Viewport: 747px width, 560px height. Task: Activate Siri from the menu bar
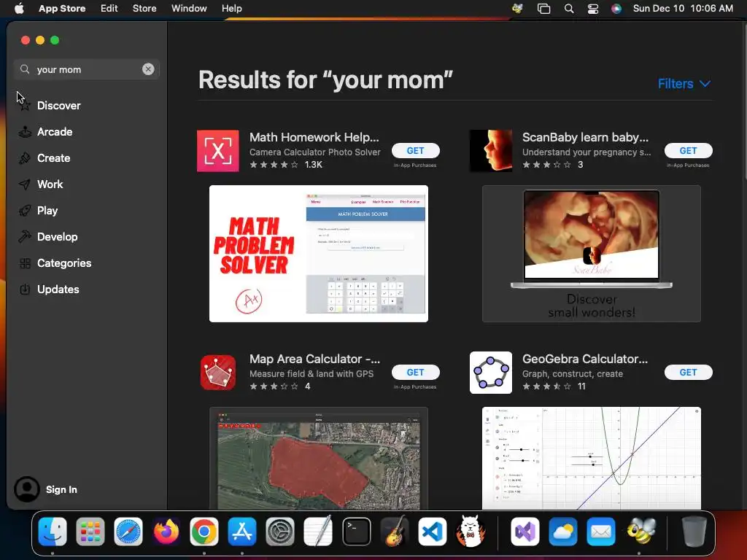[x=616, y=9]
